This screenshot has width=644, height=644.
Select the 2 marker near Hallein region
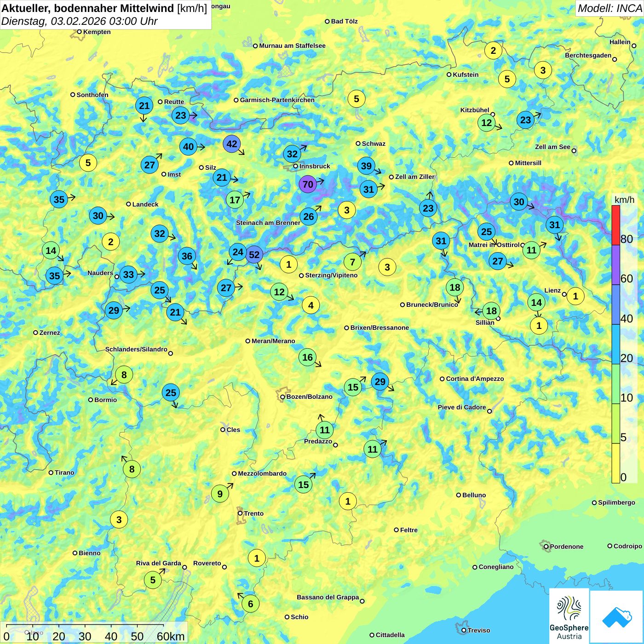[x=493, y=51]
